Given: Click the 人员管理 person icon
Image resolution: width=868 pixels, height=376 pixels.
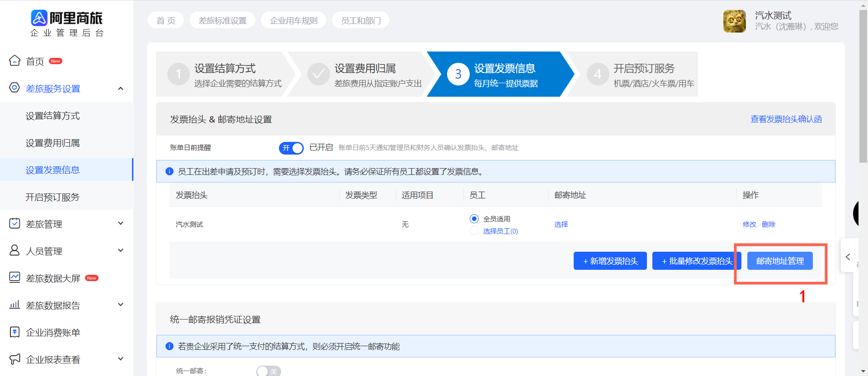Looking at the screenshot, I should pos(14,250).
